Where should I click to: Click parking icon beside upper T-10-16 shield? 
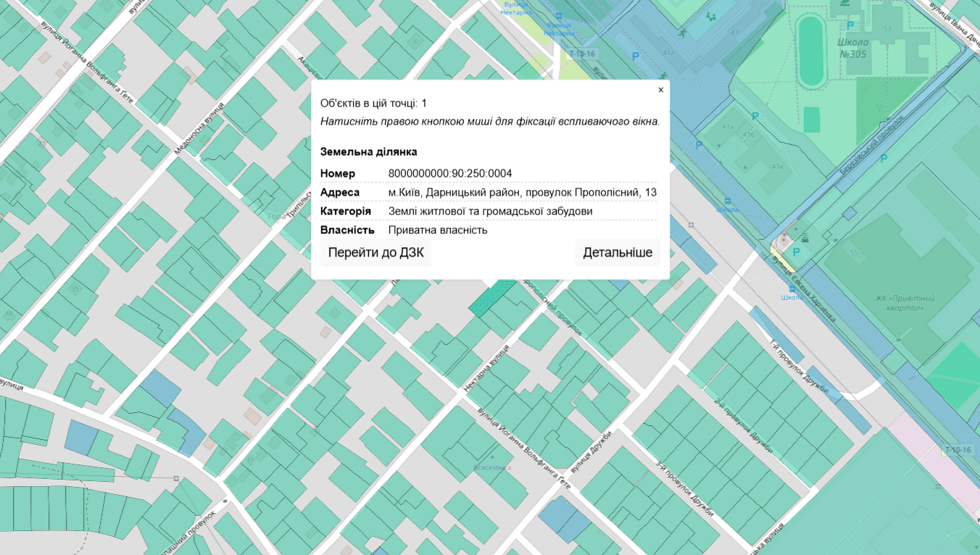click(636, 56)
